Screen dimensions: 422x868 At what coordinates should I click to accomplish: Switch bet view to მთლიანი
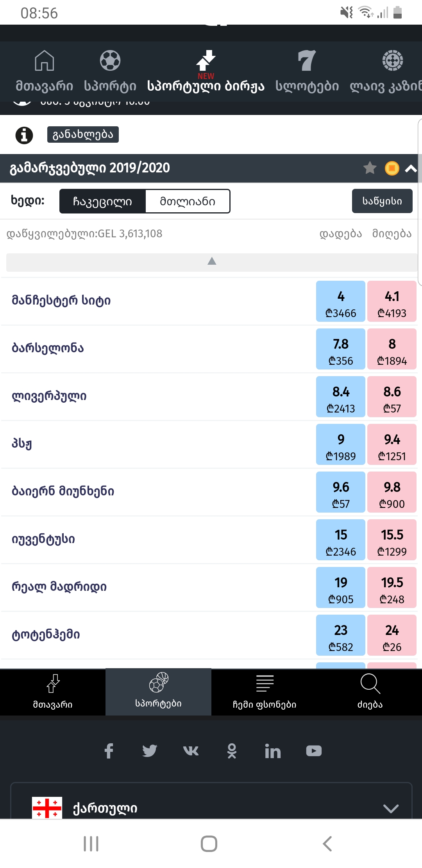[x=188, y=201]
